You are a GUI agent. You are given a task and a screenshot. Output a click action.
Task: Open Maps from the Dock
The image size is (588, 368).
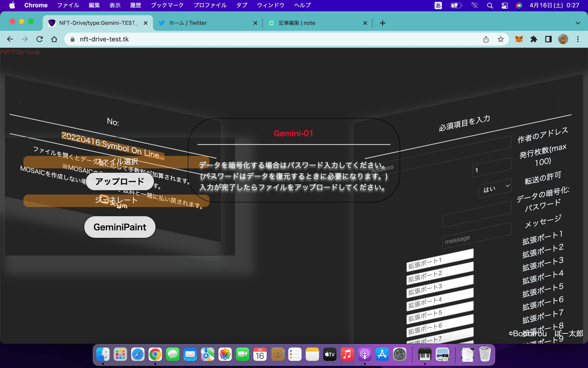[x=208, y=354]
